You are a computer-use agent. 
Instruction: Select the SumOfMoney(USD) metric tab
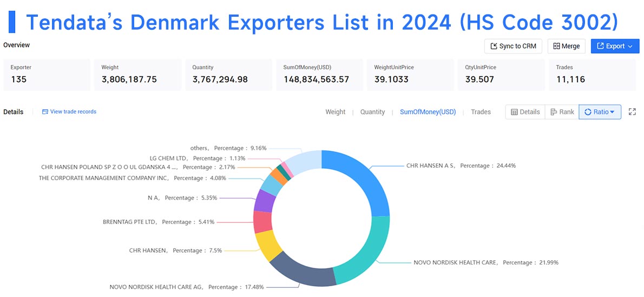(x=428, y=112)
